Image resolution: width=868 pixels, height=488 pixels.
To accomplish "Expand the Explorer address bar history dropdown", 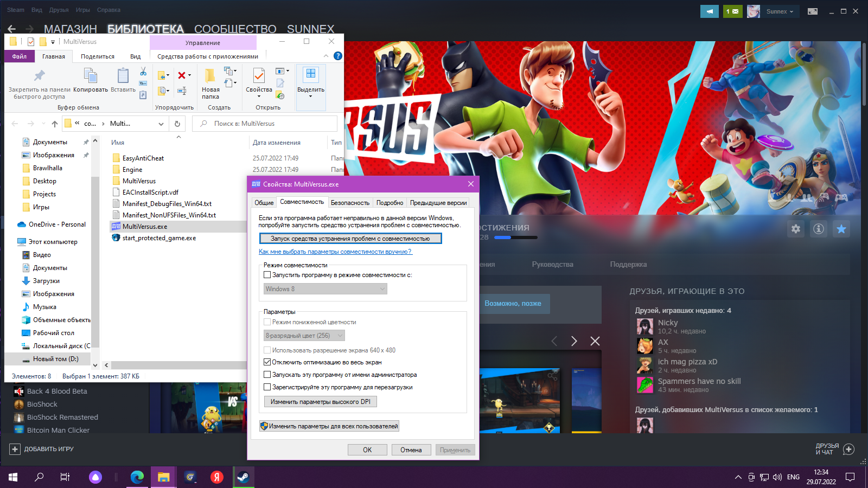I will [x=161, y=124].
